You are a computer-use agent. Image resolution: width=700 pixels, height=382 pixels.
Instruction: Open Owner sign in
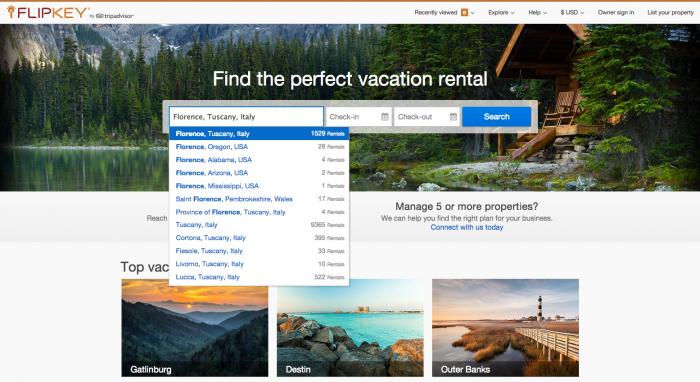[616, 12]
